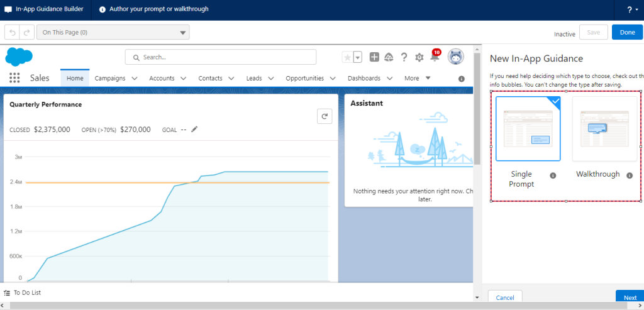
Task: Click the info icon at right of navigation bar
Action: click(461, 79)
